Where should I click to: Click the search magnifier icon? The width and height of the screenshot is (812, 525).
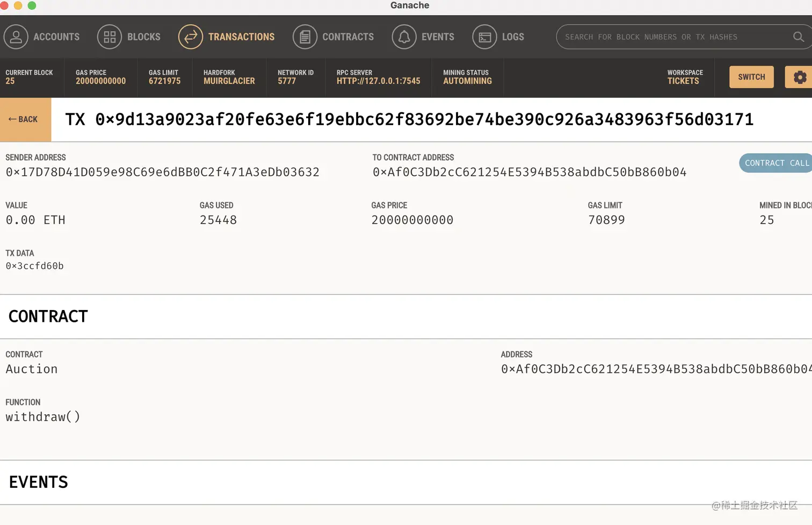click(x=799, y=37)
